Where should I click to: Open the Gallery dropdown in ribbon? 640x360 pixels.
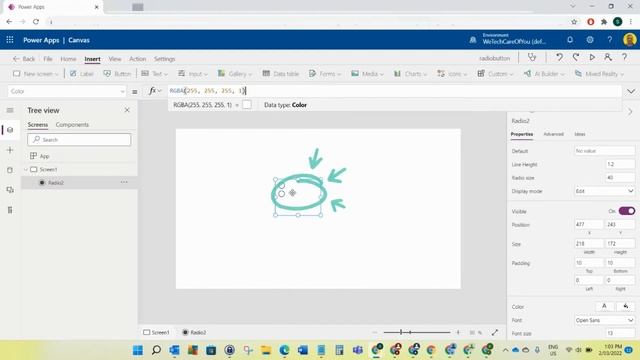coord(235,74)
